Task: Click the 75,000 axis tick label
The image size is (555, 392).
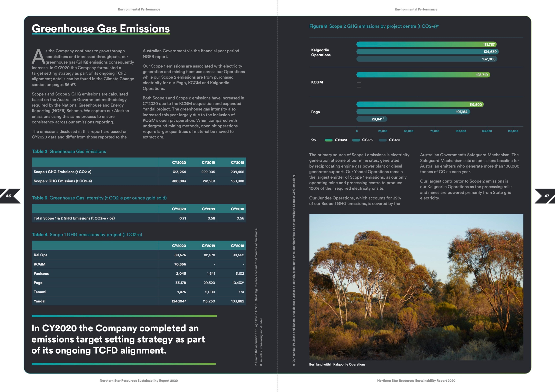Action: (435, 131)
